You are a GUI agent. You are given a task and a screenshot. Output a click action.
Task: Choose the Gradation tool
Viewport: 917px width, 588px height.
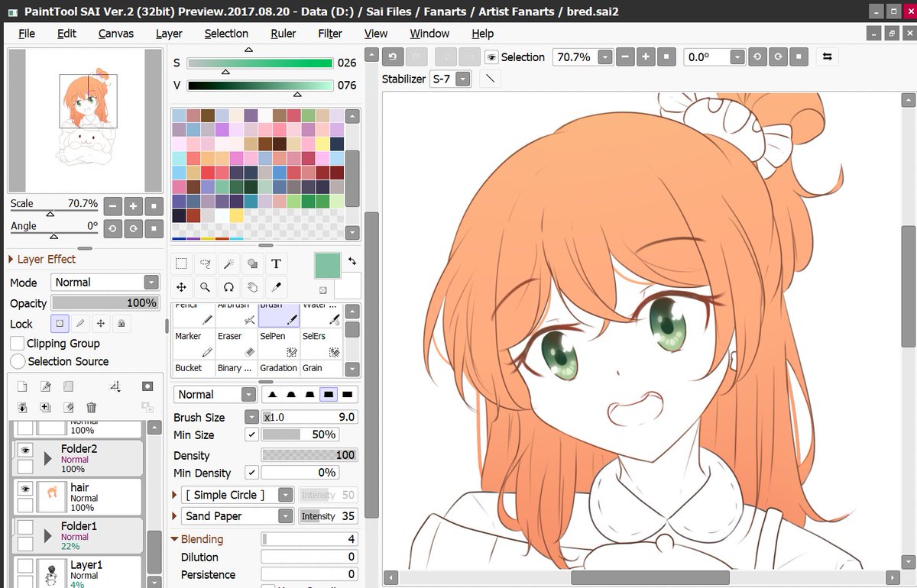(x=279, y=368)
